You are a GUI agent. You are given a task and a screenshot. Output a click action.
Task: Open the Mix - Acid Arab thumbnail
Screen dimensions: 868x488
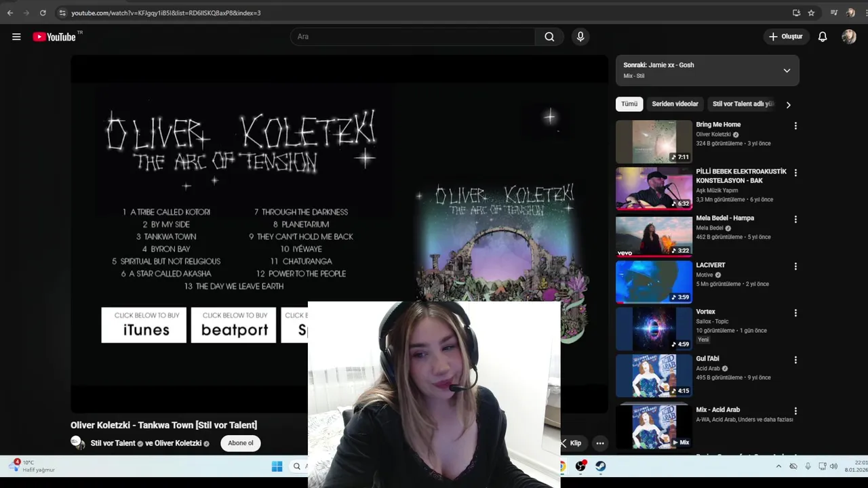point(654,426)
